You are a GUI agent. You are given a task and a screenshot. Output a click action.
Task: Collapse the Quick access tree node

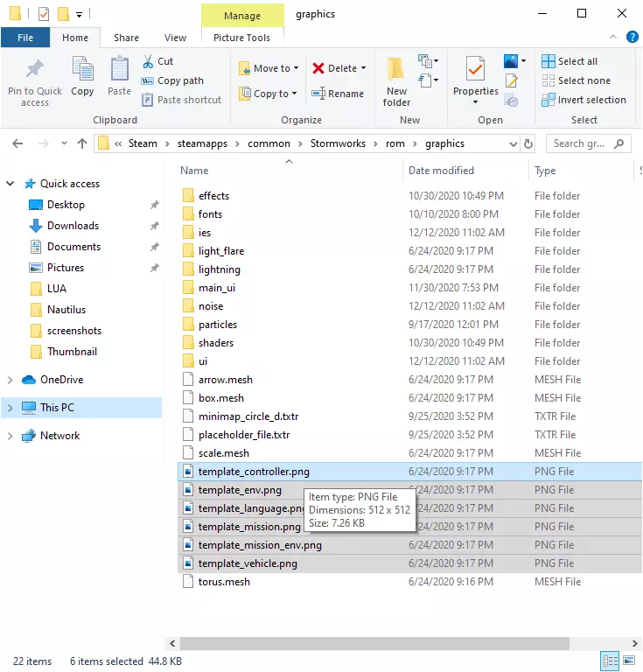pyautogui.click(x=10, y=184)
